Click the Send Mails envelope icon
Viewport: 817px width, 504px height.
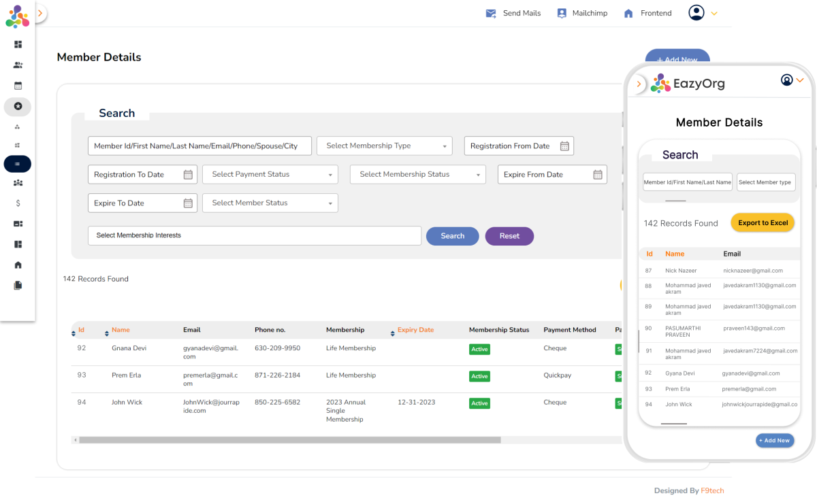[491, 14]
